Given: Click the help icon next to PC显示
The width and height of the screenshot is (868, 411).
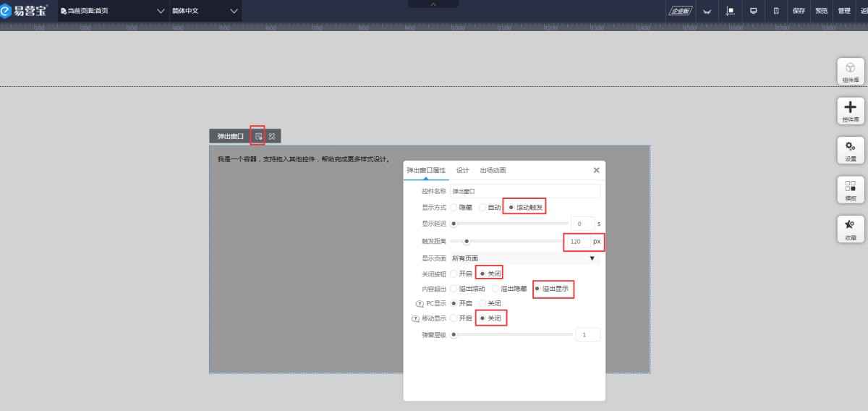Looking at the screenshot, I should (x=420, y=303).
